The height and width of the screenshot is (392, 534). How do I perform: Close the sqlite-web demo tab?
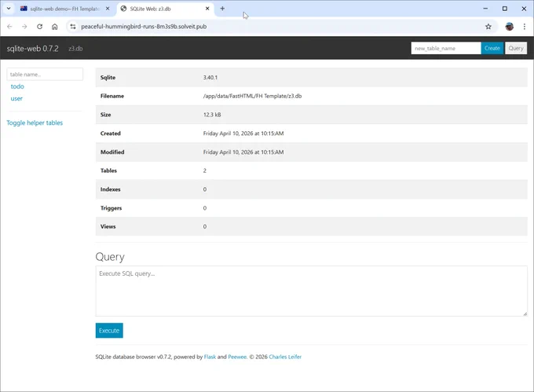pyautogui.click(x=108, y=9)
